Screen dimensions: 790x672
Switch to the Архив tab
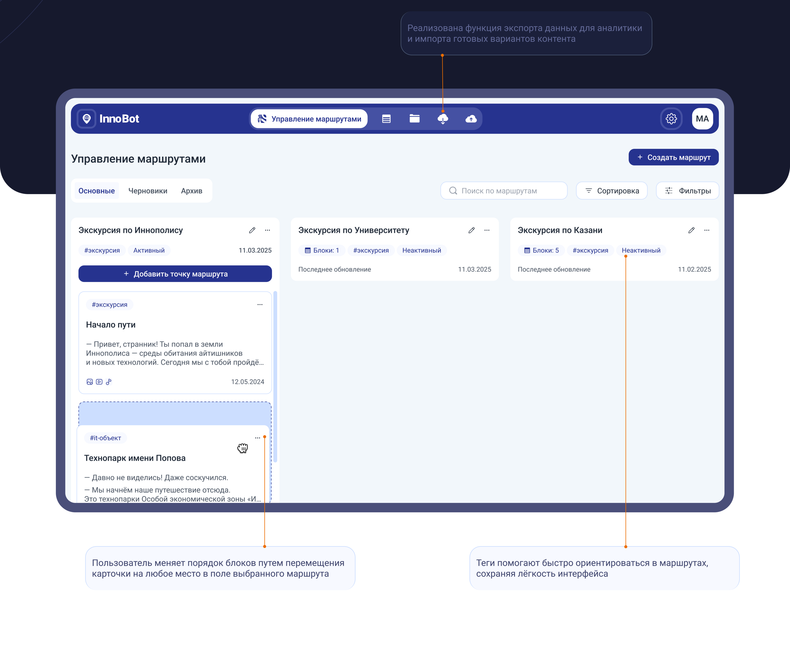click(192, 191)
